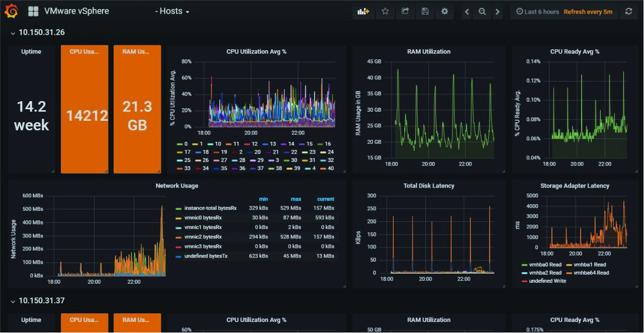The height and width of the screenshot is (333, 644).
Task: Toggle vmnic3 bytesRx legend entry
Action: 199,246
